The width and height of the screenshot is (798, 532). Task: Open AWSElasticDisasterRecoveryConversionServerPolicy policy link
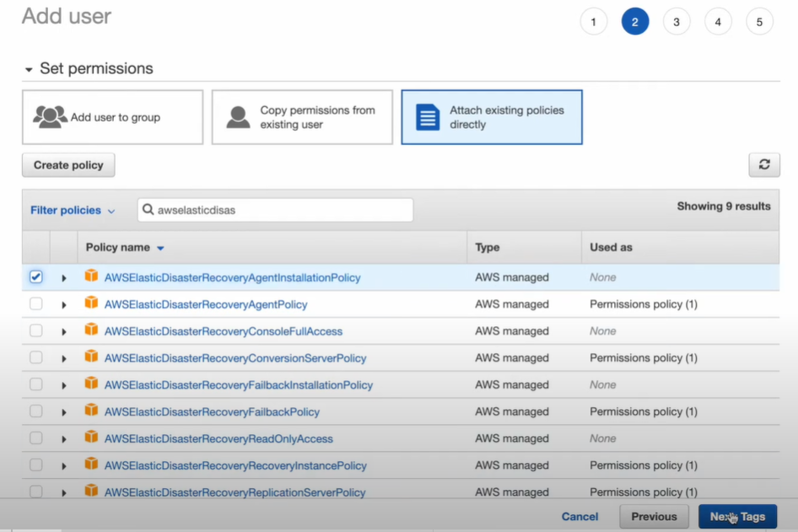click(x=235, y=358)
